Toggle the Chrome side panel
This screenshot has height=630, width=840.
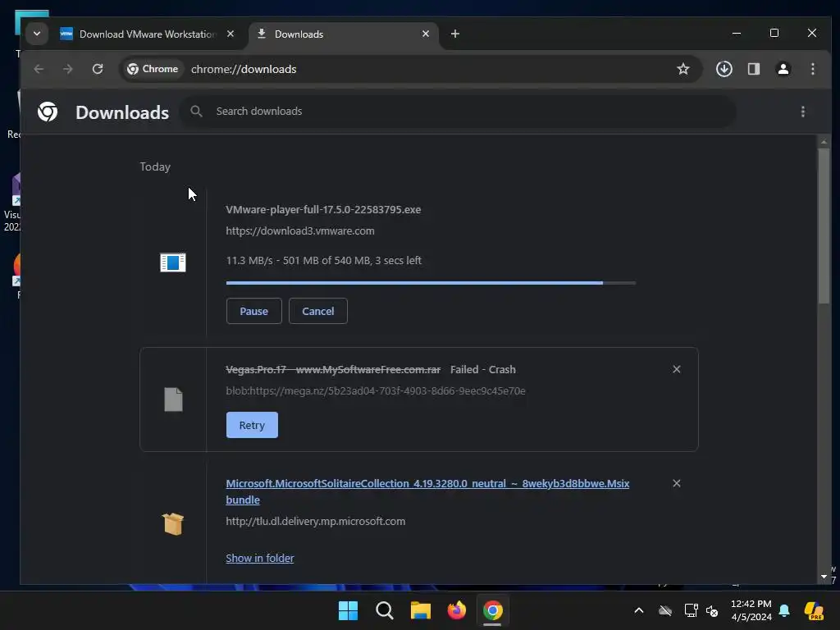coord(754,69)
